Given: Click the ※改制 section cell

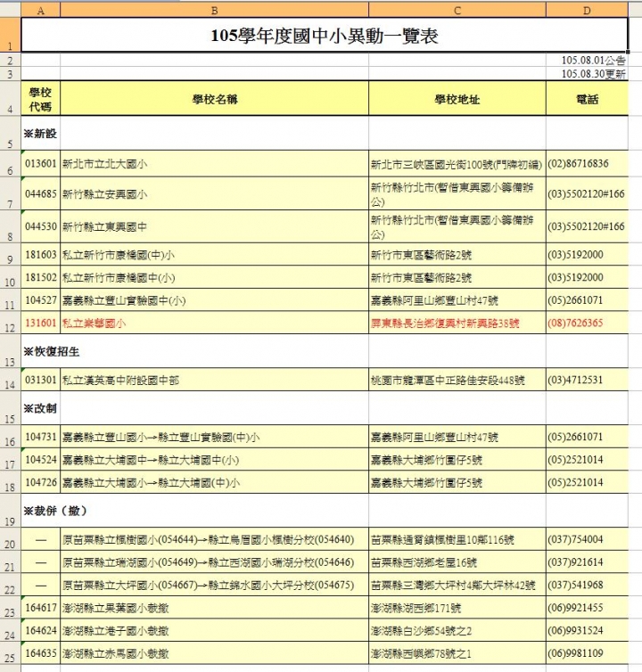Looking at the screenshot, I should 41,408.
